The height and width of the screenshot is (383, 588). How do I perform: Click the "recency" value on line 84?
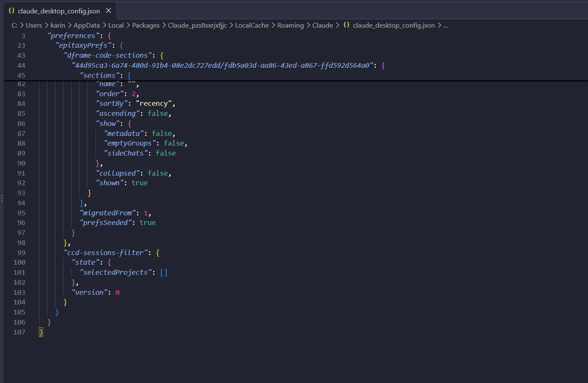click(154, 103)
